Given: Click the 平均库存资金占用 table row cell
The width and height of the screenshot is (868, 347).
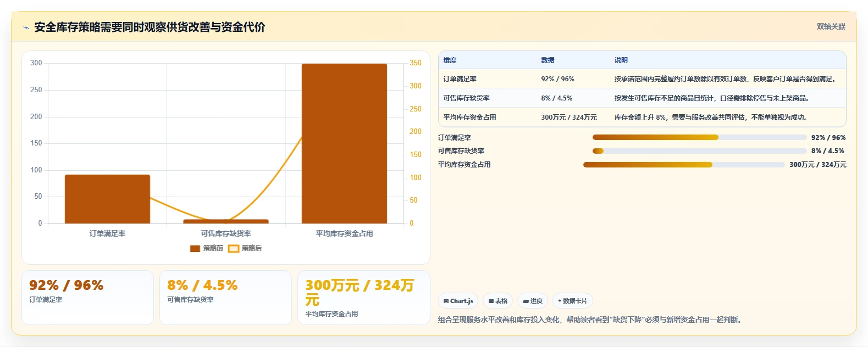Looking at the screenshot, I should pyautogui.click(x=469, y=117).
